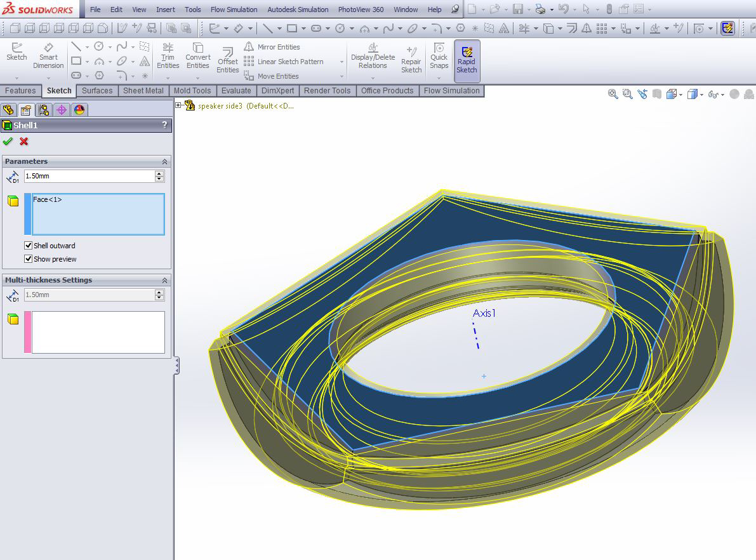
Task: Switch to the Surfaces tab
Action: [x=97, y=91]
